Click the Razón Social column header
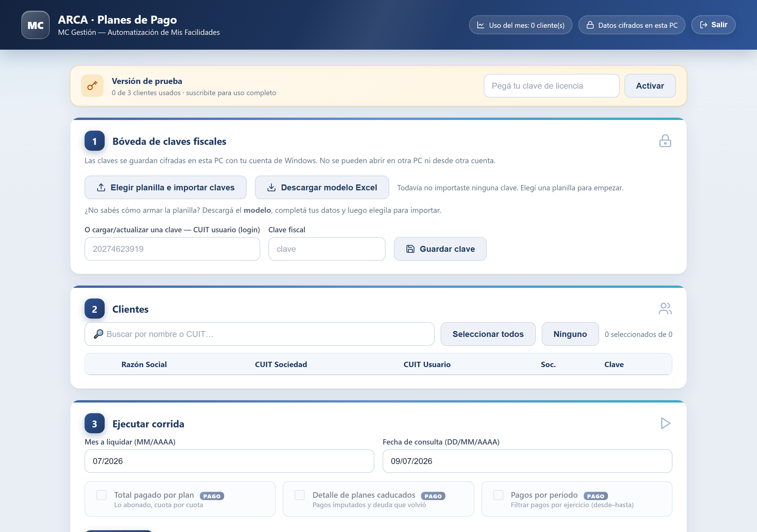 144,364
